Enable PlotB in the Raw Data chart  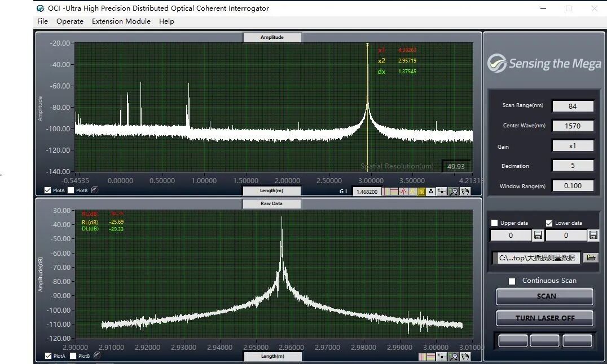(73, 356)
